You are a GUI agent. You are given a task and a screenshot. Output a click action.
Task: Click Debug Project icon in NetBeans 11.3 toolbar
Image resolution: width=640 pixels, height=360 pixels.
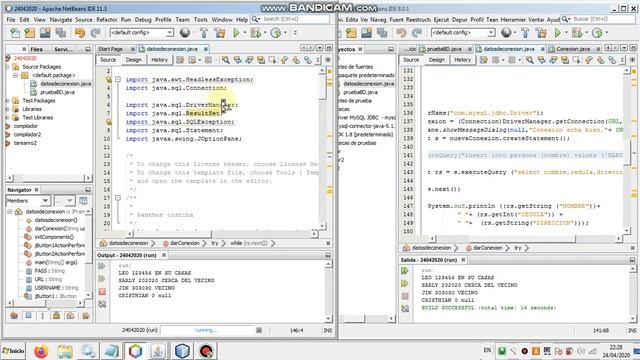pos(256,33)
